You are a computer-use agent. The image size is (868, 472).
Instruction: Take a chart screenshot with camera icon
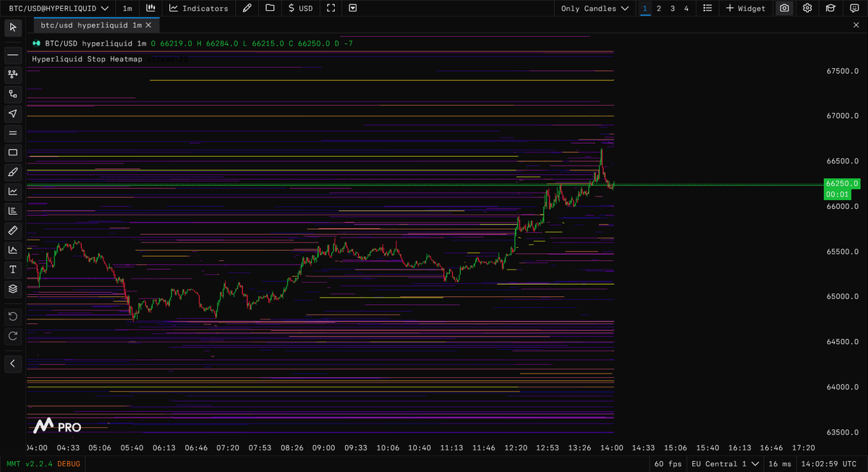pos(785,9)
